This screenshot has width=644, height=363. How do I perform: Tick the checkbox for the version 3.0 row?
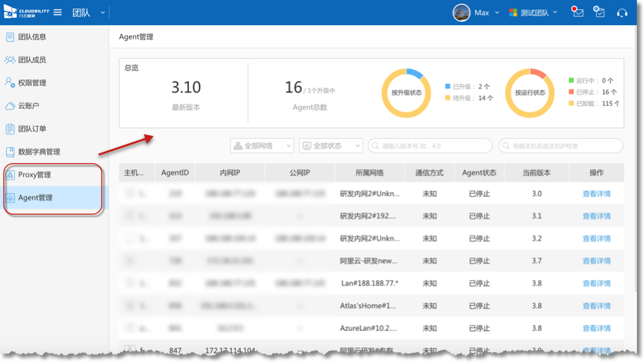130,193
